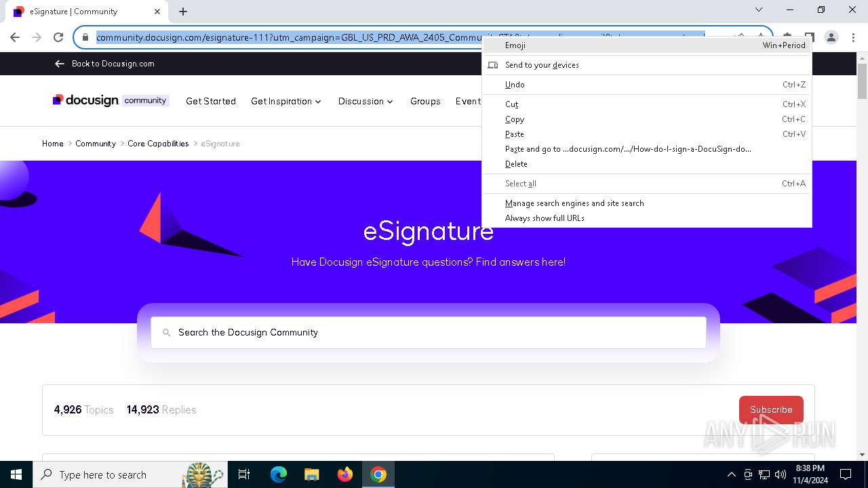Choose Cut from the context menu
This screenshot has width=868, height=488.
pyautogui.click(x=647, y=104)
